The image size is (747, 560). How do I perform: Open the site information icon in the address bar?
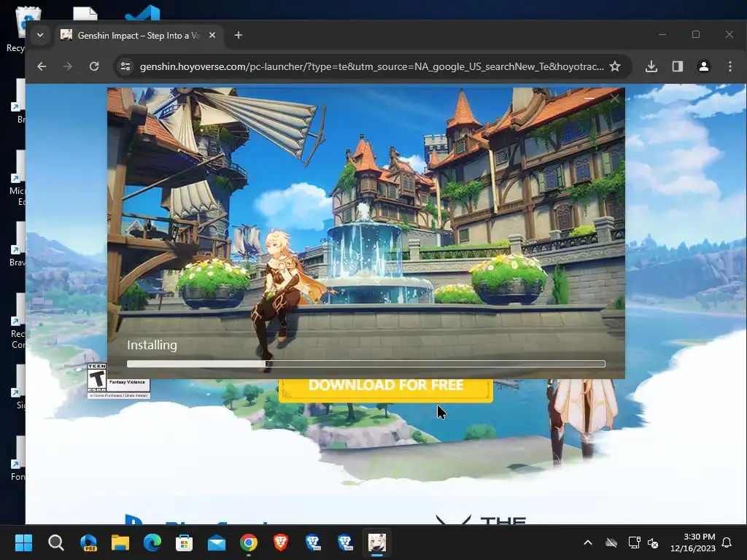pos(125,66)
